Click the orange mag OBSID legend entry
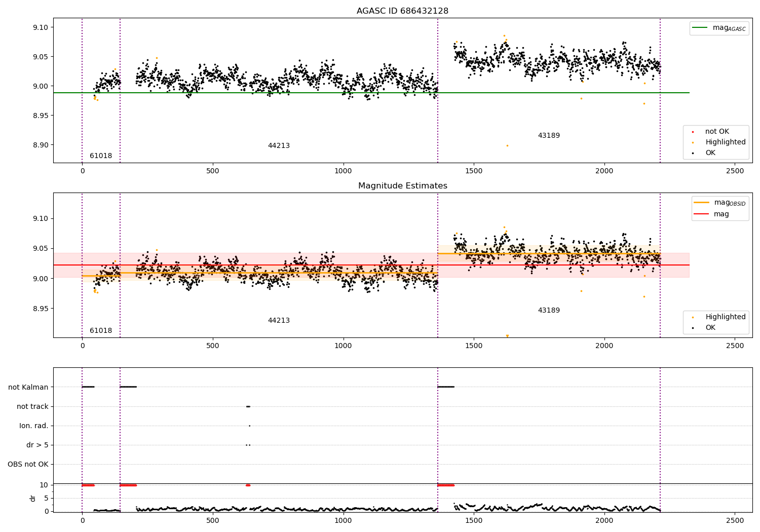 coord(720,203)
